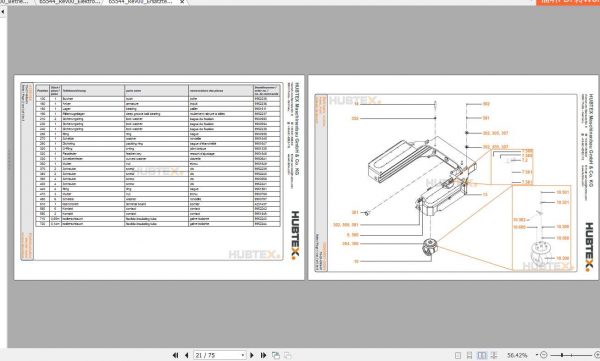Select the continuous facing pages view

tap(494, 355)
